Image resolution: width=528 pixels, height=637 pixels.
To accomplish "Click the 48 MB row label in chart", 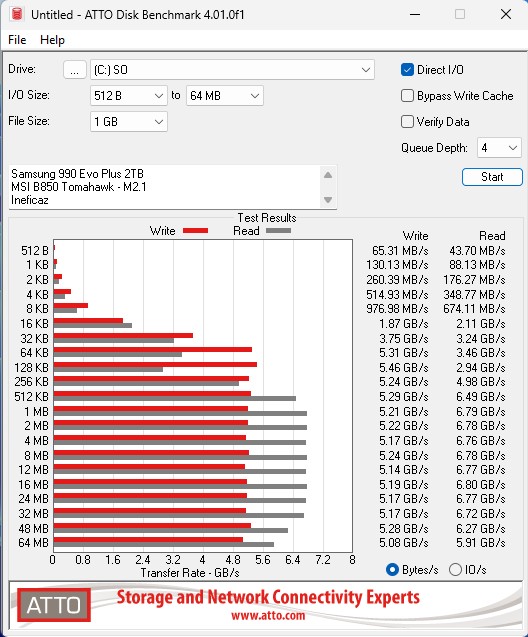I will (x=33, y=529).
